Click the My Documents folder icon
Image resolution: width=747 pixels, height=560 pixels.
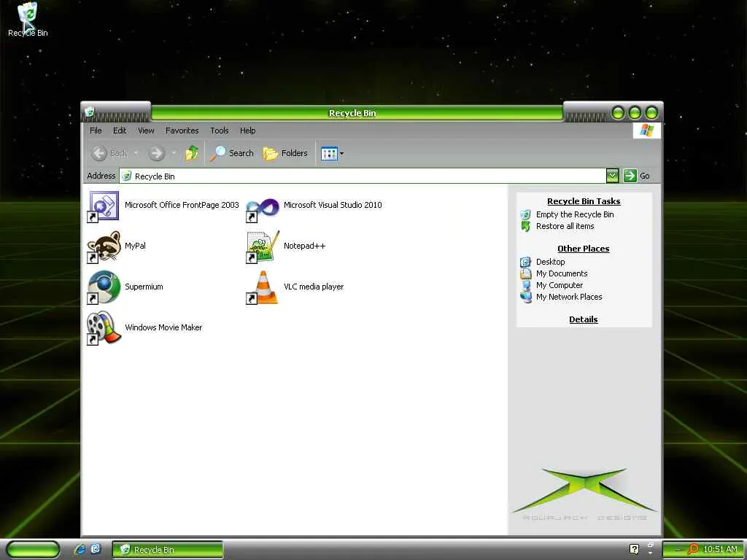click(525, 274)
